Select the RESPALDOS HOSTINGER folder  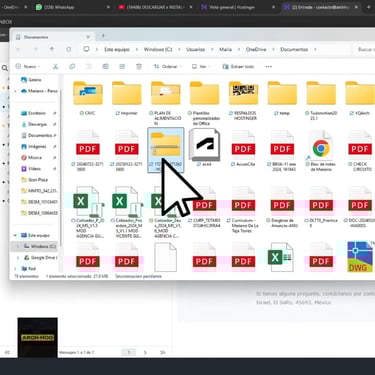click(244, 100)
